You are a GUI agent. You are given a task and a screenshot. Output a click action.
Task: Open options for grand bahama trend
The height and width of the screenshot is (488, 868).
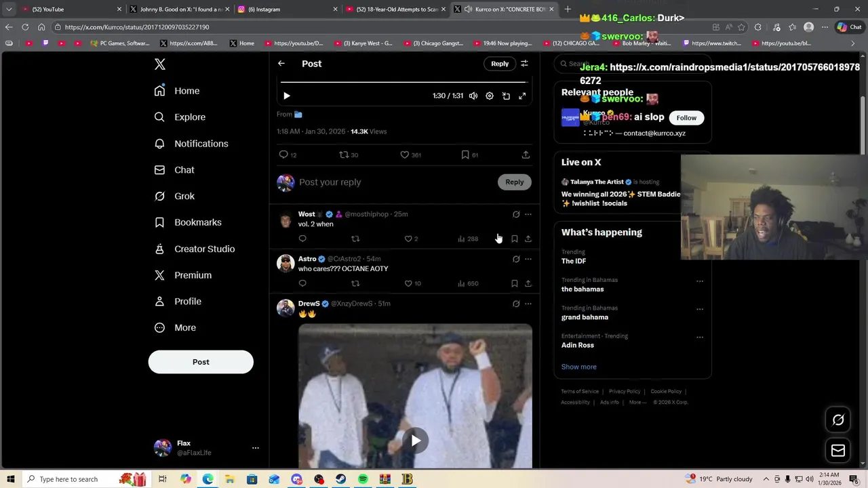699,309
